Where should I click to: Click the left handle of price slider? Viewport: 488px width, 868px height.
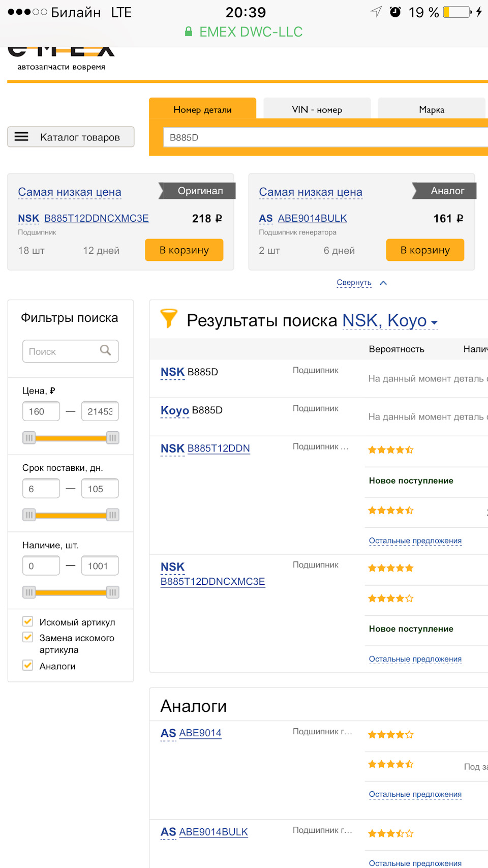pyautogui.click(x=29, y=438)
